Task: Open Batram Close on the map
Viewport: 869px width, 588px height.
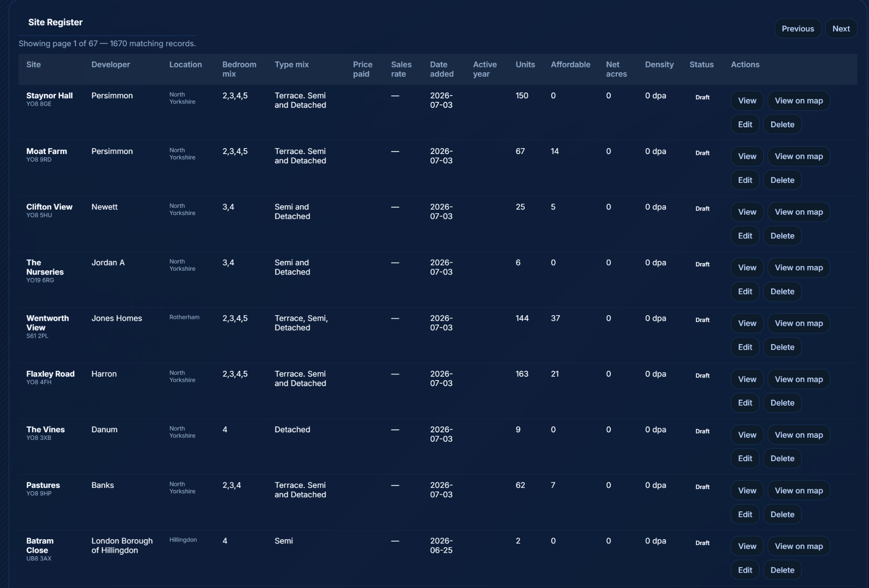Action: 799,546
